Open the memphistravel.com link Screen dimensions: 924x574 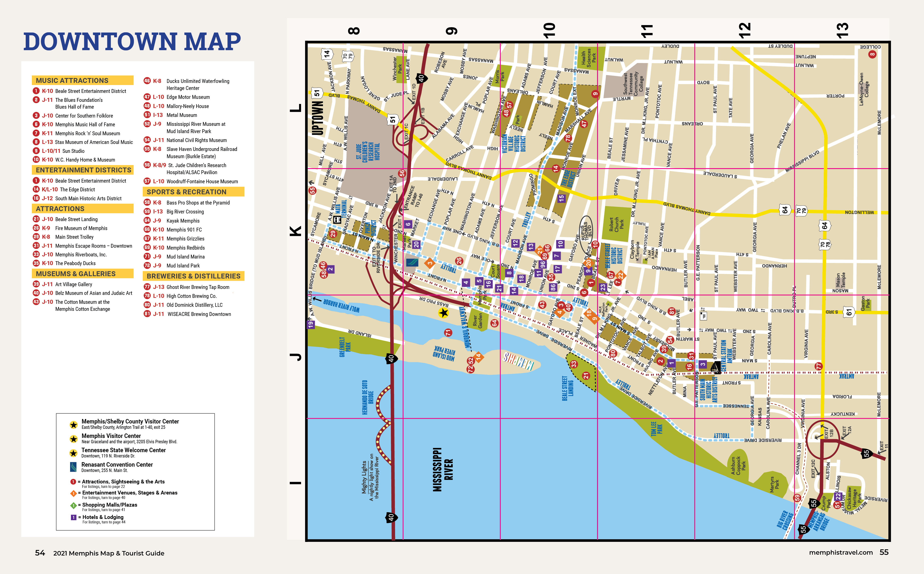point(841,552)
